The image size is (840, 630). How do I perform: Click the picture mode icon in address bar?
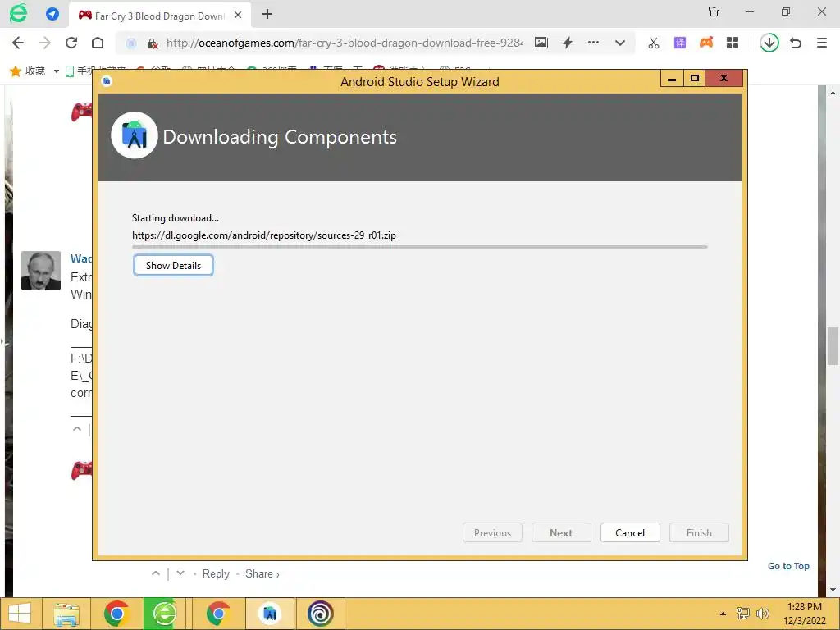[541, 43]
